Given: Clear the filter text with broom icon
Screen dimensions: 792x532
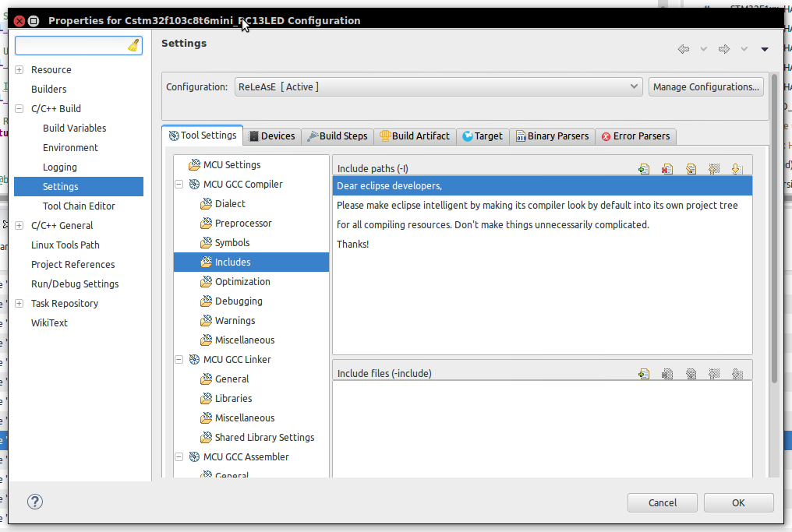Looking at the screenshot, I should (133, 45).
